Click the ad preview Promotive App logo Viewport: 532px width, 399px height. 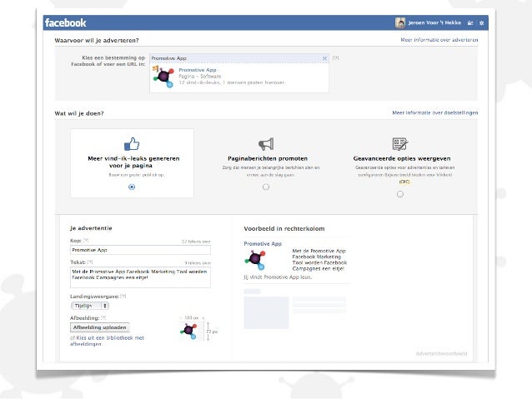click(x=255, y=259)
